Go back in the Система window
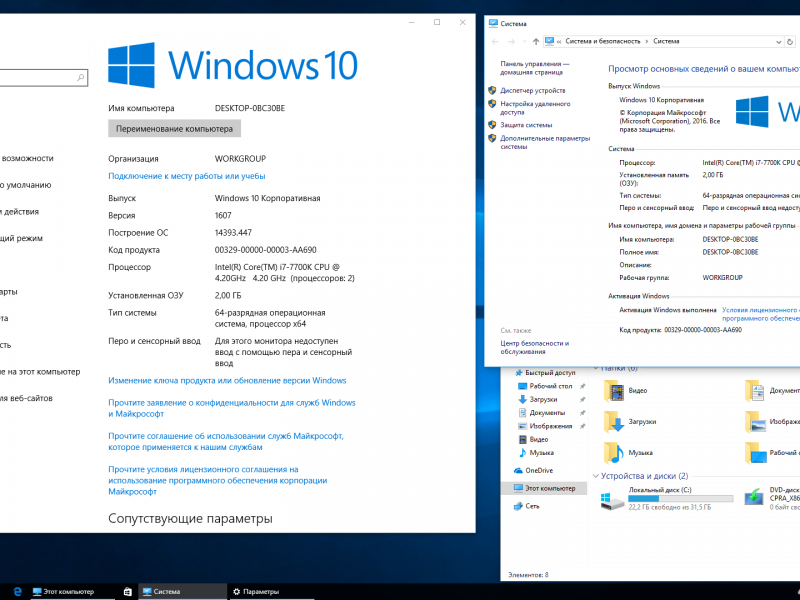This screenshot has width=800, height=600. (x=495, y=42)
